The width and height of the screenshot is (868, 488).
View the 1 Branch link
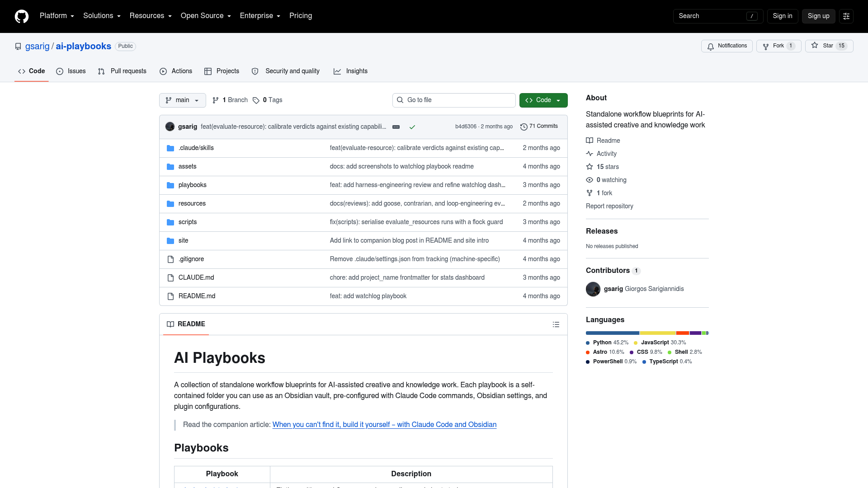[230, 100]
